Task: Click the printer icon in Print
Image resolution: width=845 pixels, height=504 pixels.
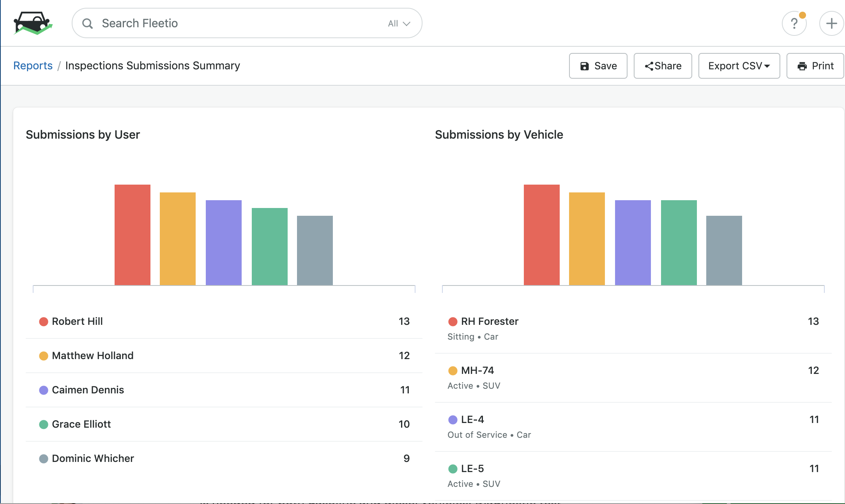Action: point(802,66)
